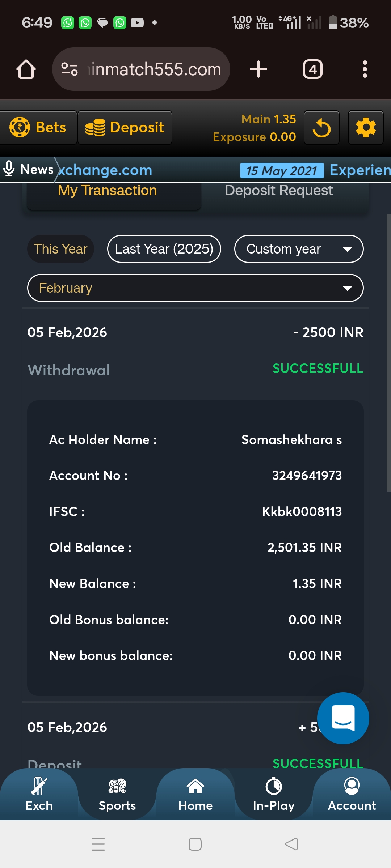The image size is (391, 868).
Task: Expand the Custom year dropdown
Action: [299, 249]
